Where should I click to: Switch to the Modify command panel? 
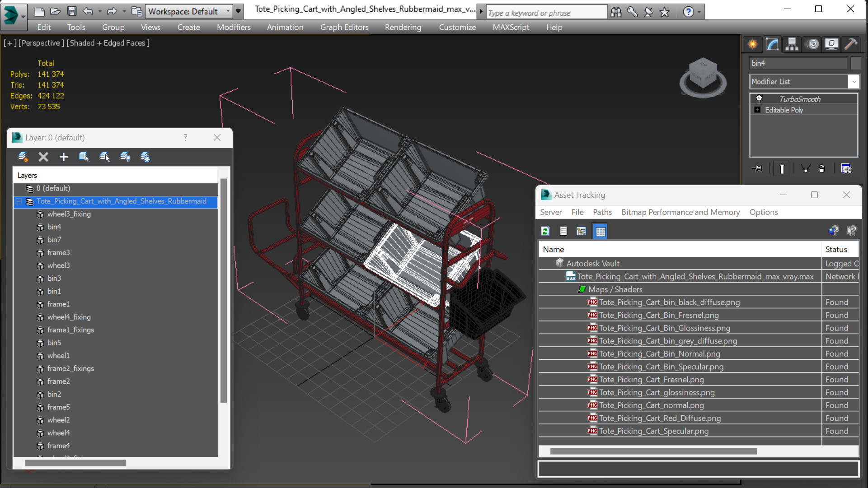pos(772,44)
